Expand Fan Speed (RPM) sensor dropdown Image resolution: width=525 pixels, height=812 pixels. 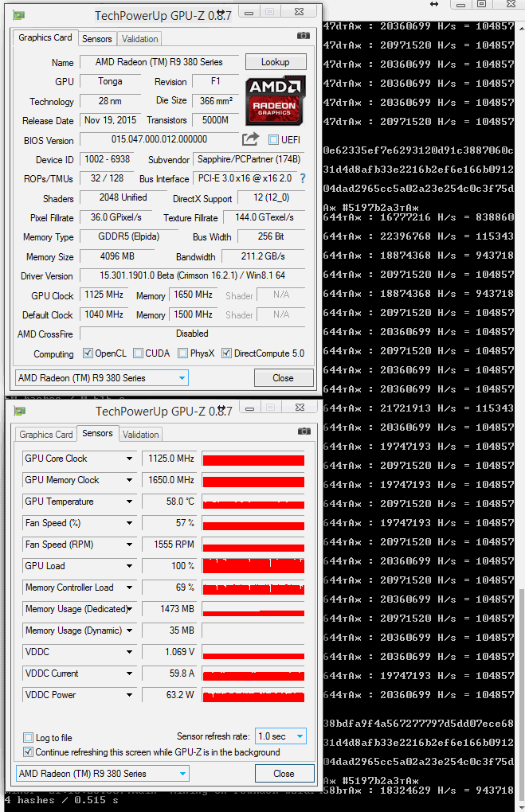tap(130, 545)
